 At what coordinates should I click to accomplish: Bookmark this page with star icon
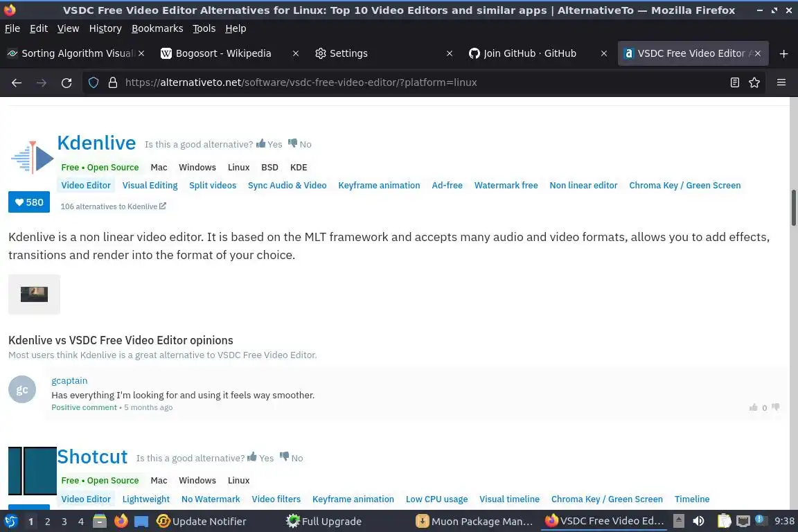point(754,82)
